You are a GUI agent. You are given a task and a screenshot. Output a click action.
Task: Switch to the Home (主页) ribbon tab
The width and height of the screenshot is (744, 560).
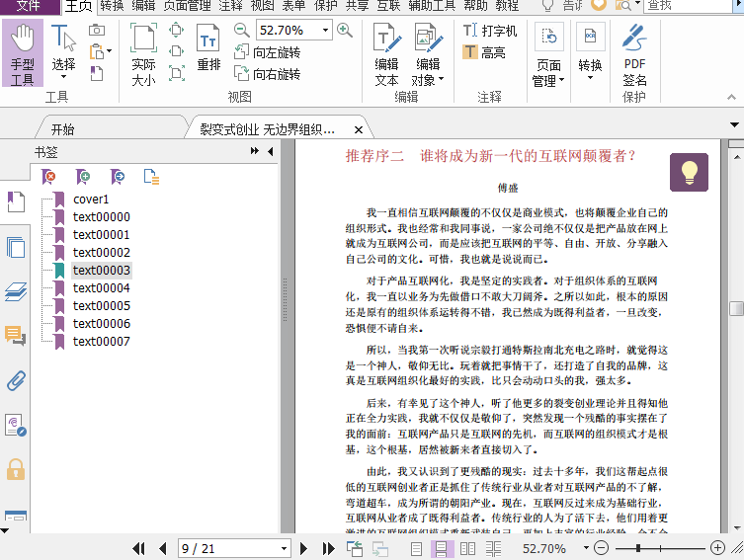[x=79, y=6]
